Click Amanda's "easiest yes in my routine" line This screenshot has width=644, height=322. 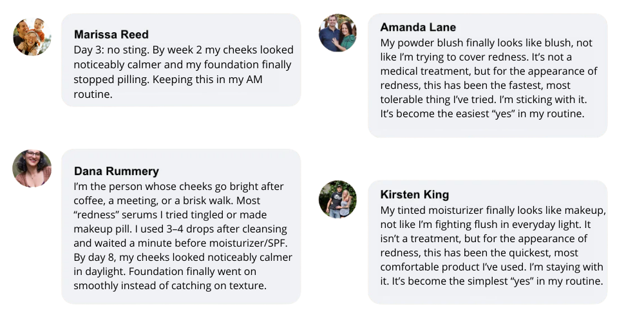click(x=482, y=113)
